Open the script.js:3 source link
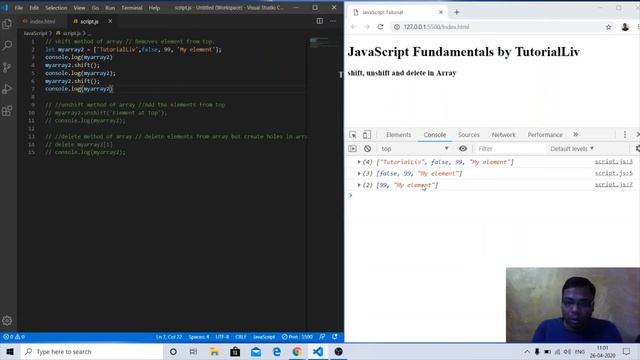Viewport: 640px width, 360px height. [613, 162]
